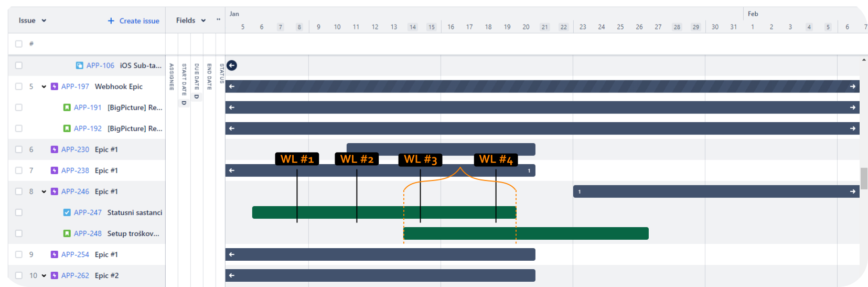Click the left arrow on the APP-191 bar
This screenshot has height=287, width=868.
(x=232, y=108)
